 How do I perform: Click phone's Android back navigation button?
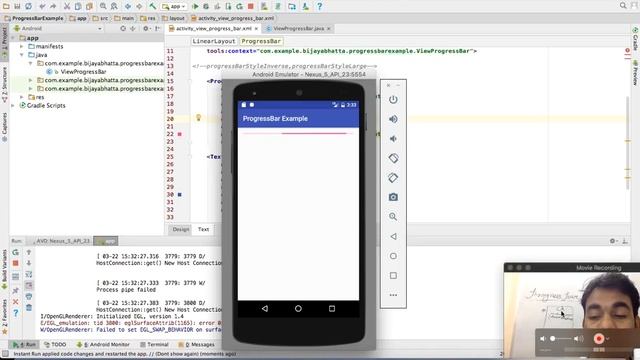coord(264,309)
